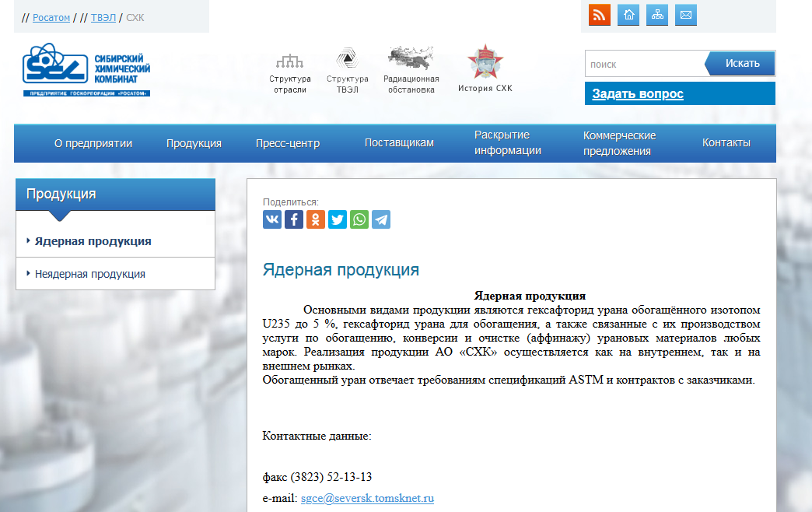This screenshot has height=512, width=812.
Task: Open Коммерческие предложения menu
Action: coord(619,143)
